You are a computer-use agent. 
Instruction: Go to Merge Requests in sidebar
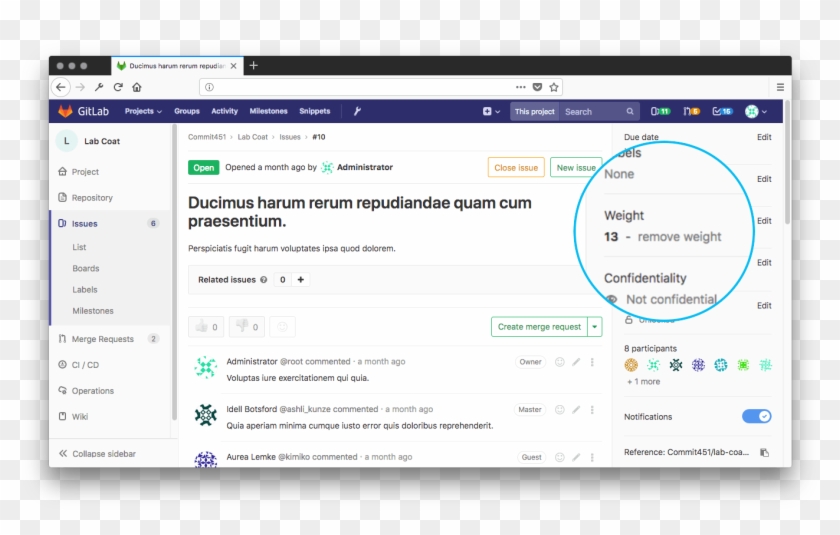click(102, 339)
